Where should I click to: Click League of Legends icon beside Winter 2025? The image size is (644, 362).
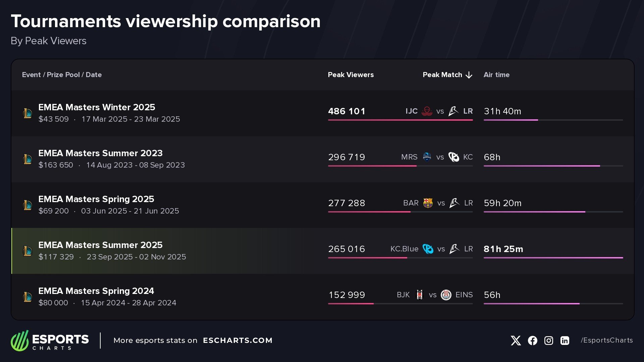coord(28,113)
